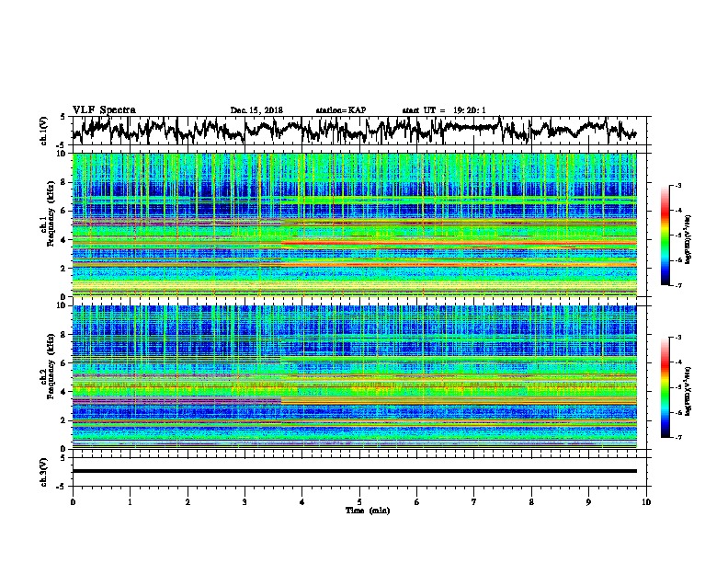Click the ch.2 color bar label '-7'
The height and width of the screenshot is (563, 728).
coord(678,437)
